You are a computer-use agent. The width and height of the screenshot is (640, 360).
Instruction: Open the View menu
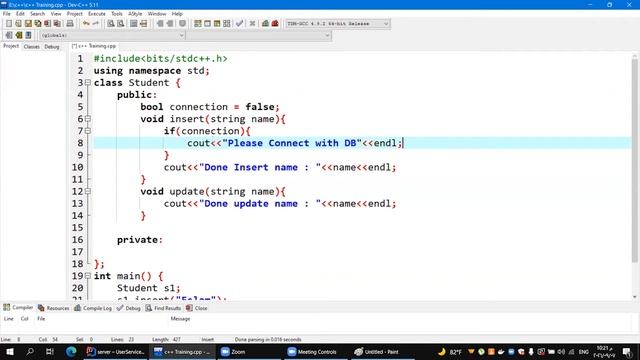click(56, 13)
